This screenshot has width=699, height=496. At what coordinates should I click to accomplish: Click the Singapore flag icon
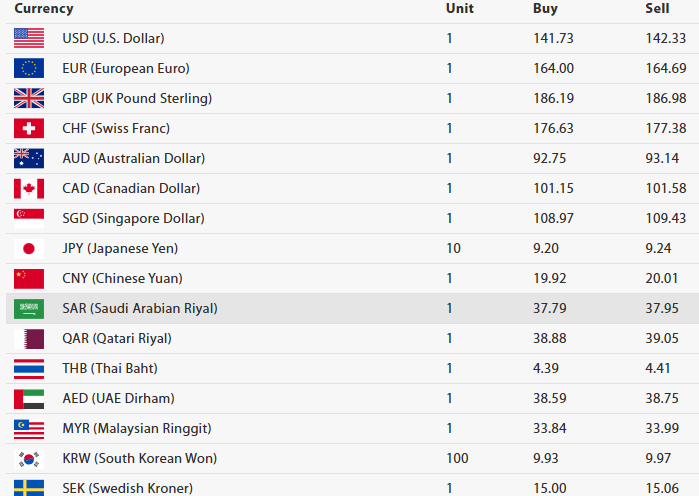pos(28,218)
